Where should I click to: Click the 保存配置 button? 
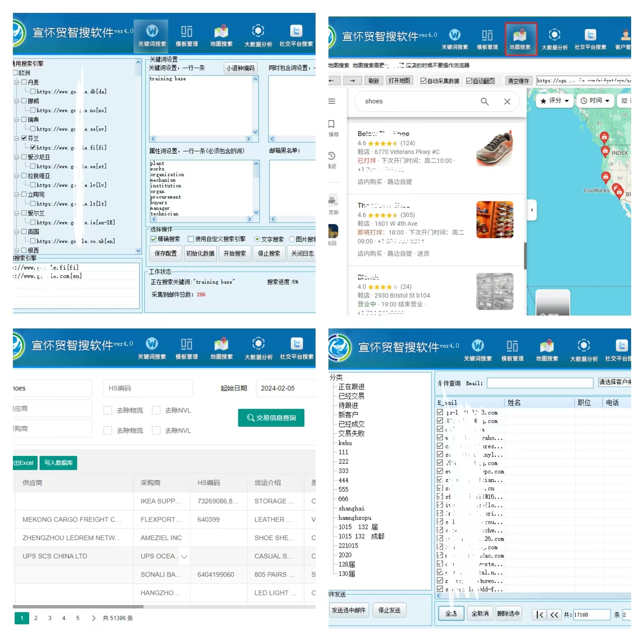[x=166, y=253]
